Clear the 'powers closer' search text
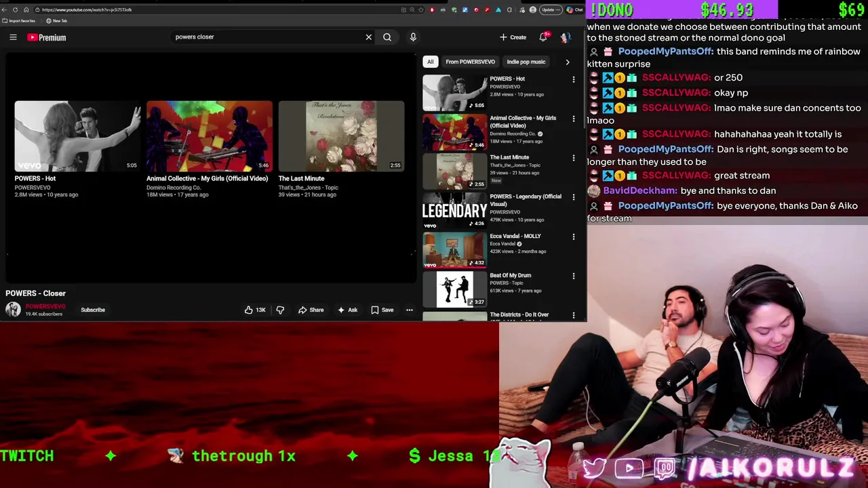Image resolution: width=868 pixels, height=488 pixels. 369,37
